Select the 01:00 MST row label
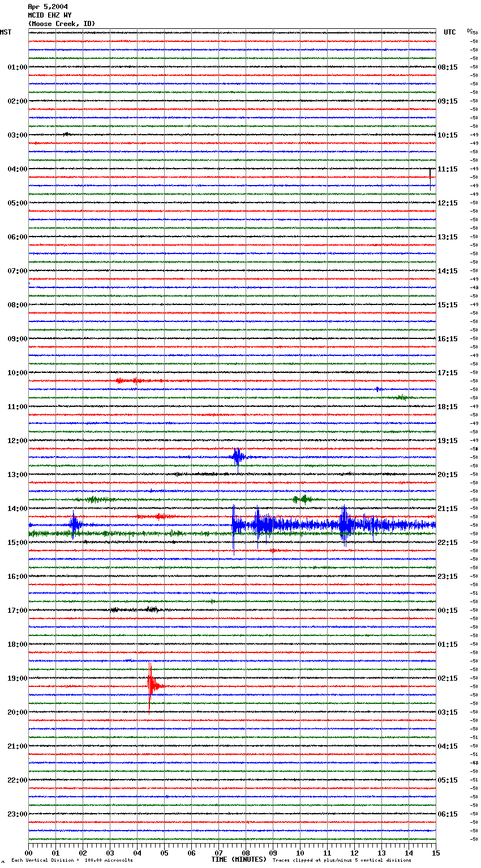The image size is (481, 868). click(17, 67)
